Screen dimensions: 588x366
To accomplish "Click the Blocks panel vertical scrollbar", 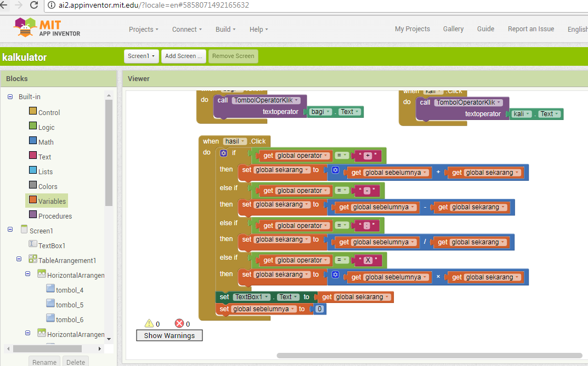I will [109, 153].
